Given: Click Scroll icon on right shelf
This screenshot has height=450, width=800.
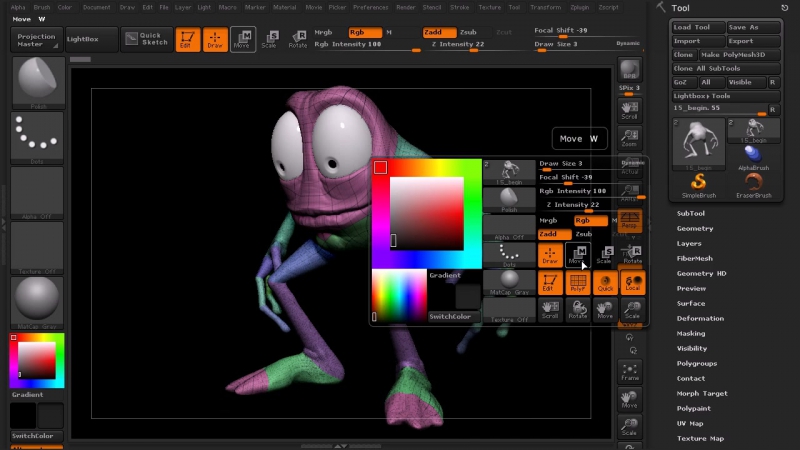Looking at the screenshot, I should coord(630,110).
